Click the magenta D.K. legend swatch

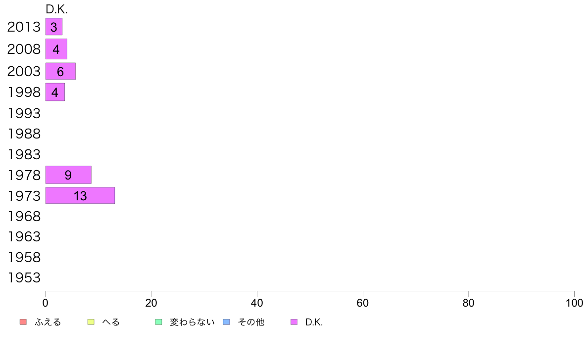[x=294, y=322]
